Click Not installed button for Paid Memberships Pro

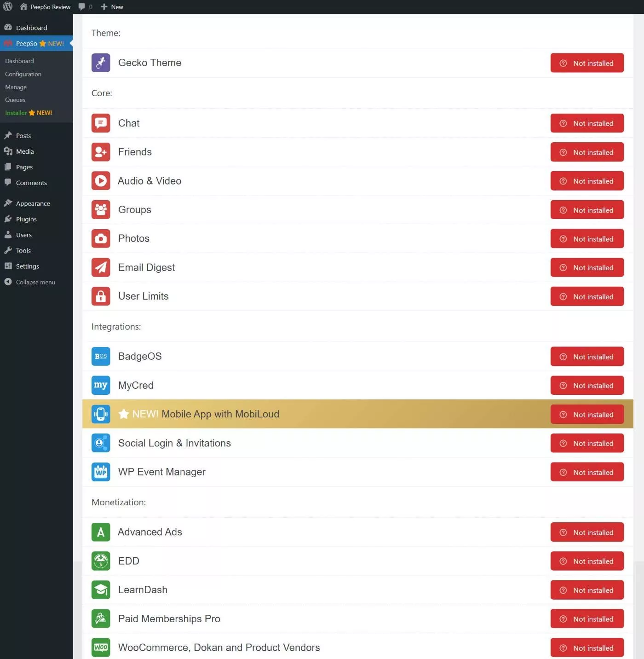[x=587, y=619]
